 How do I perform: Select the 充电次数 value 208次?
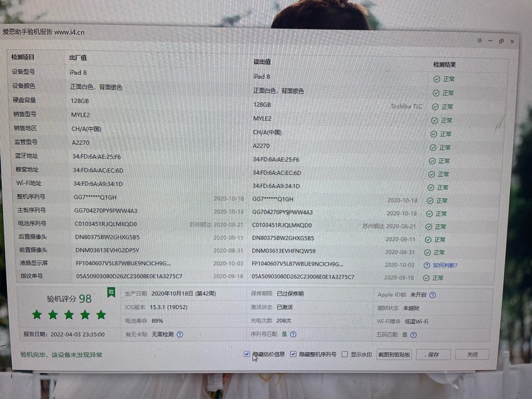pyautogui.click(x=284, y=321)
